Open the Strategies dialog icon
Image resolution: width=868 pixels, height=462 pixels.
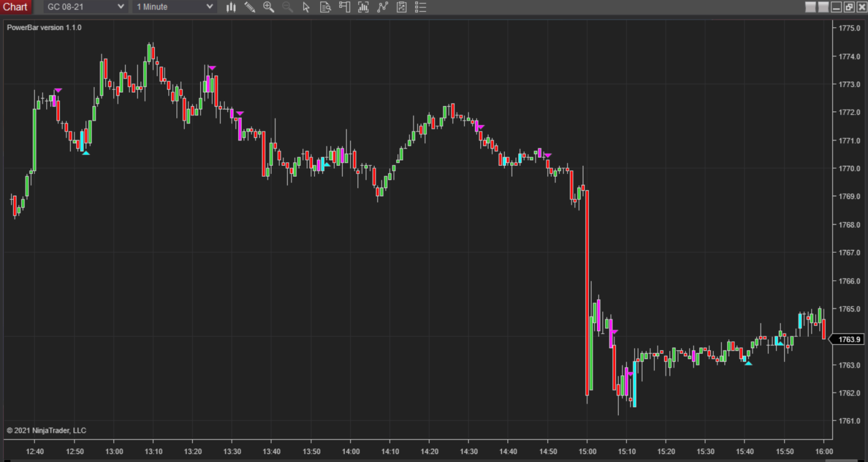[x=401, y=7]
